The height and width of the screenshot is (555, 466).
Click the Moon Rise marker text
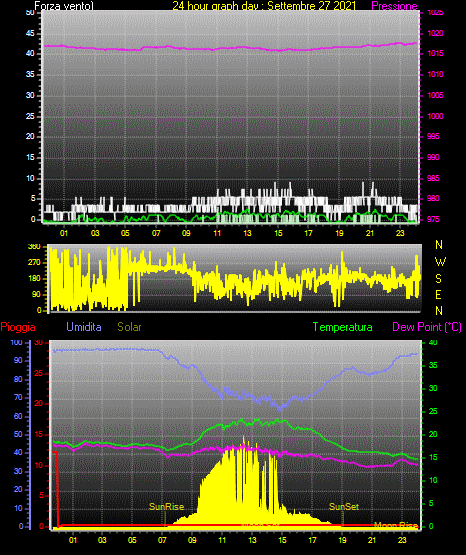point(396,525)
